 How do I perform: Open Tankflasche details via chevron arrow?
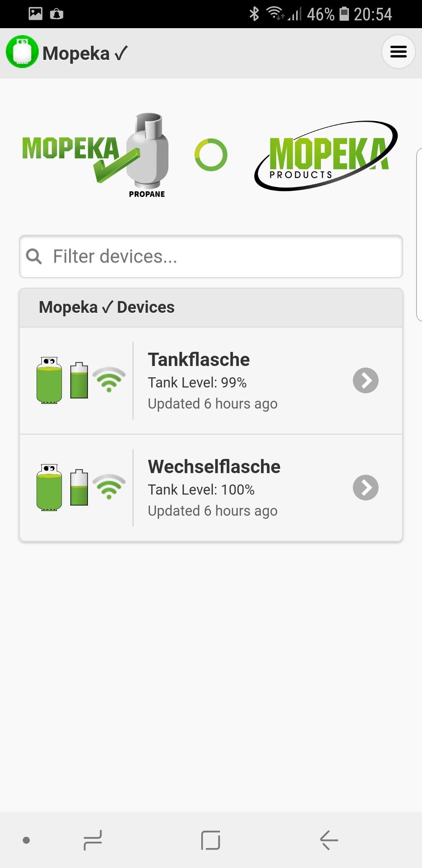[x=365, y=380]
